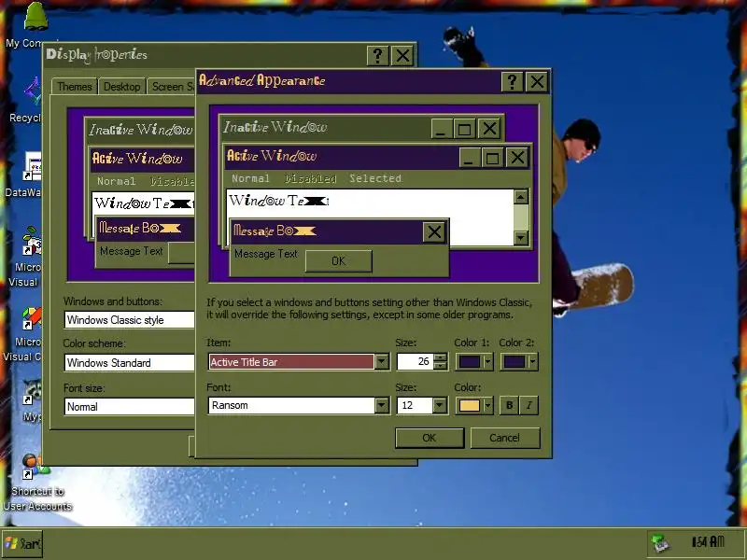This screenshot has width=747, height=560.
Task: Click the Disabled menu item in preview
Action: (x=311, y=178)
